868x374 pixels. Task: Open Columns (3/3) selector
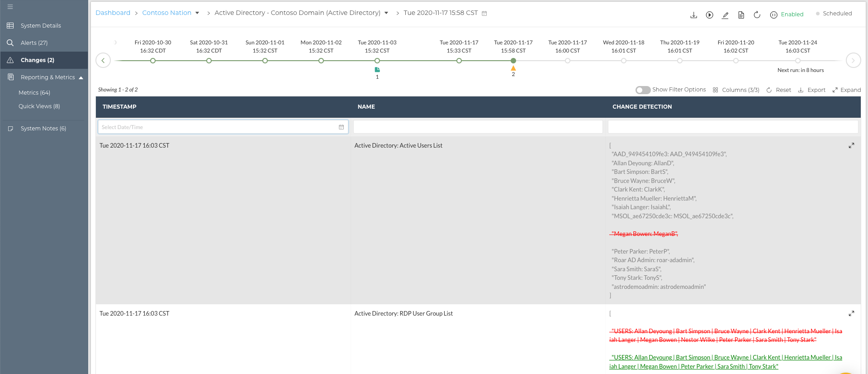tap(736, 90)
